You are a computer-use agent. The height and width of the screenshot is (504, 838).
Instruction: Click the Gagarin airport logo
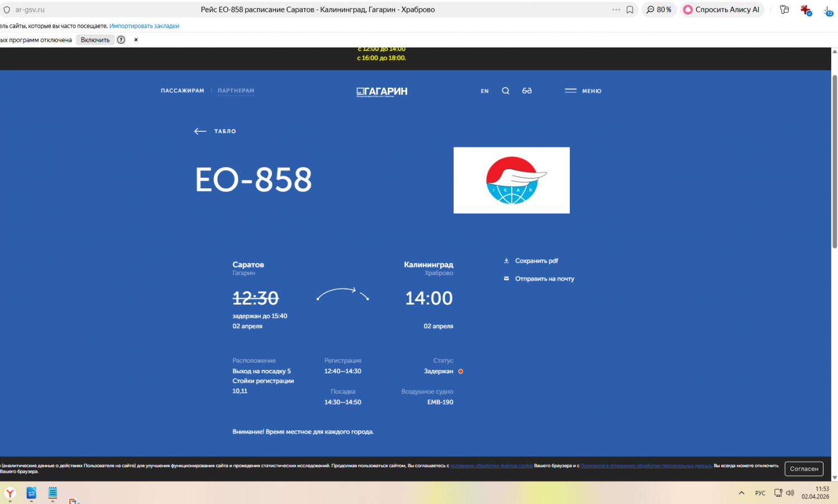coord(382,92)
